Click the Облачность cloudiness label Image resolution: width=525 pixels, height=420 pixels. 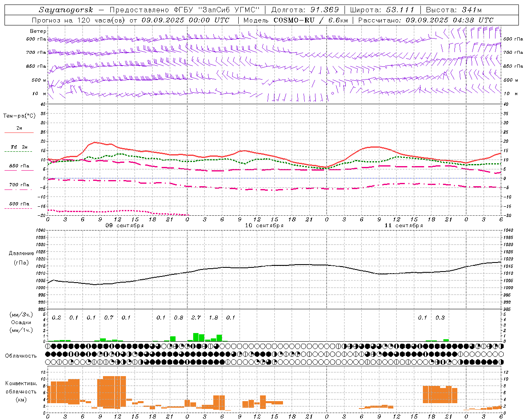(x=21, y=356)
